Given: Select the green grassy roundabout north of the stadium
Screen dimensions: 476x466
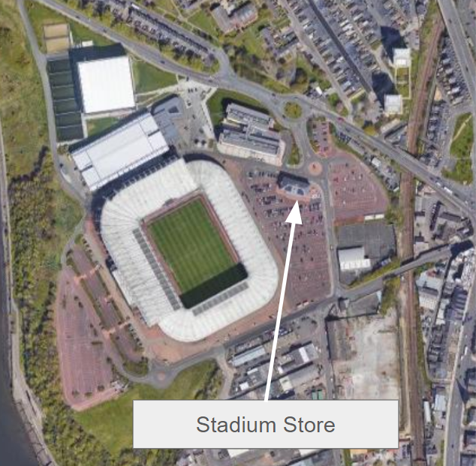Looking at the screenshot, I should tap(293, 110).
